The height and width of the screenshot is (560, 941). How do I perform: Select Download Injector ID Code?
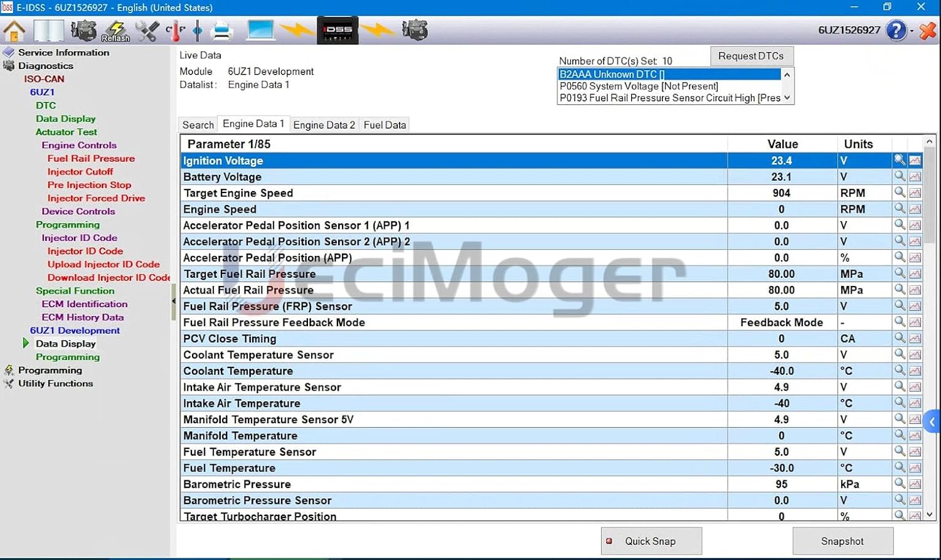tap(109, 278)
